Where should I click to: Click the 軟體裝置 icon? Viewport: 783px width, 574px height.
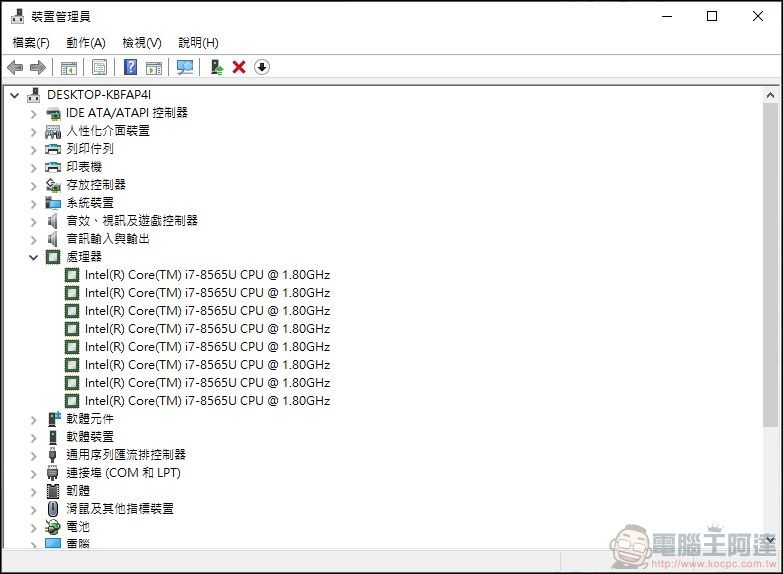(x=53, y=437)
